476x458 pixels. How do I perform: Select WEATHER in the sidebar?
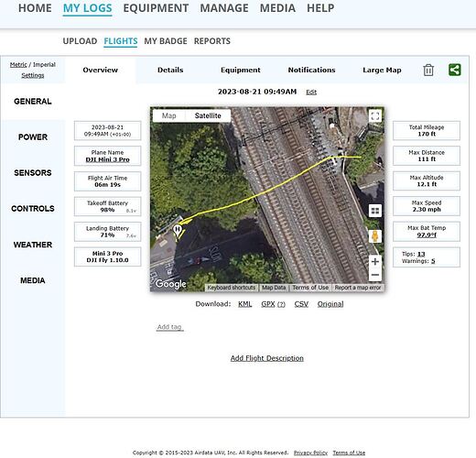click(33, 245)
